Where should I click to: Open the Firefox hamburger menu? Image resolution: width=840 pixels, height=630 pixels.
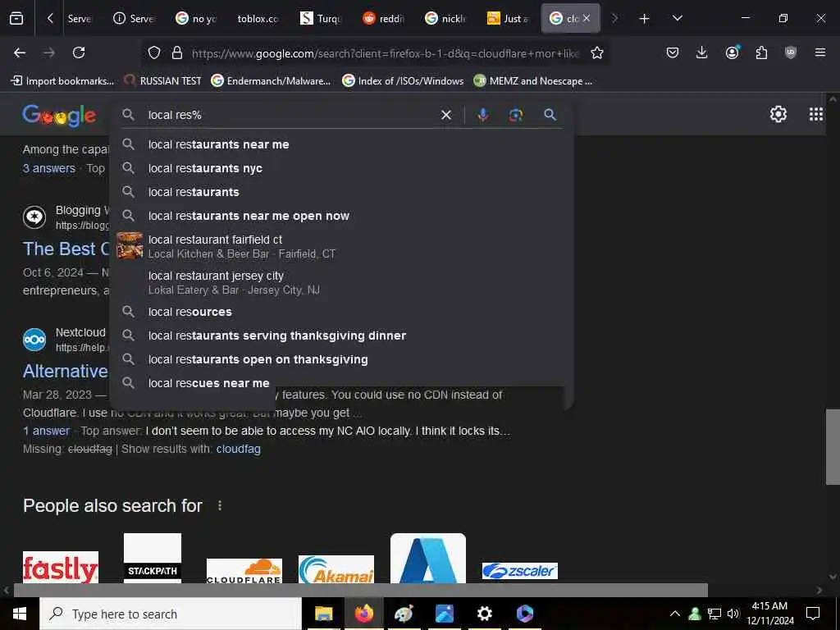coord(820,52)
